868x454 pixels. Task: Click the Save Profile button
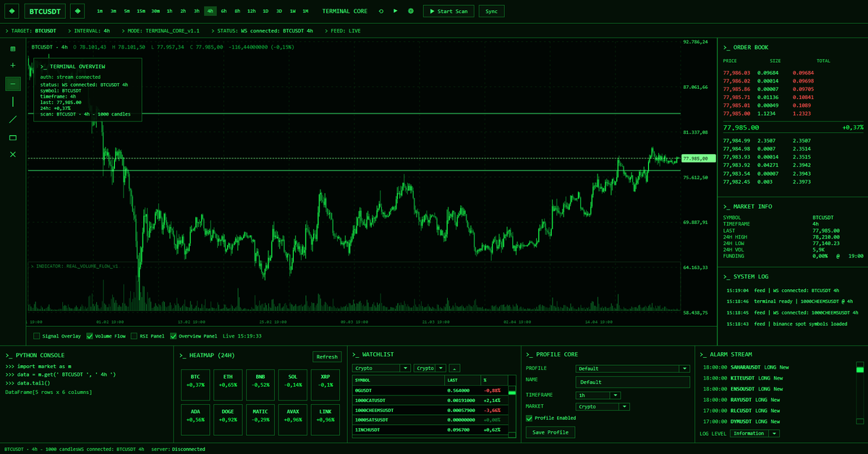(x=550, y=432)
